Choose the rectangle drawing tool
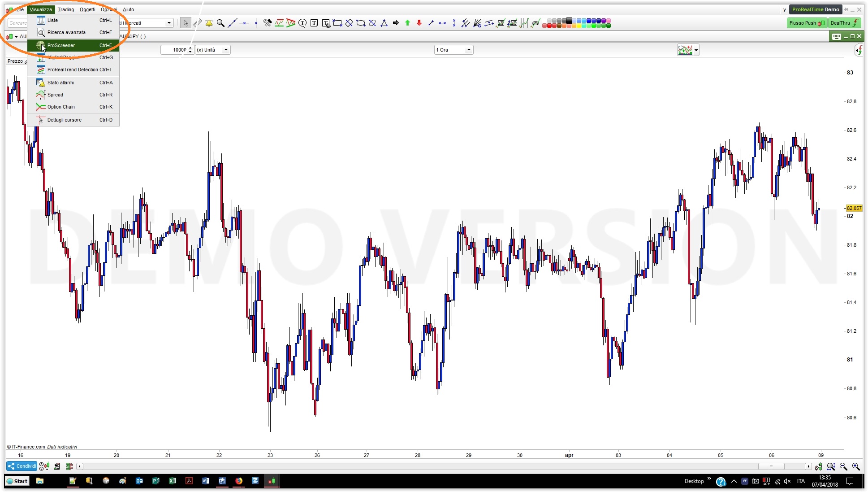868x492 pixels. tap(337, 23)
